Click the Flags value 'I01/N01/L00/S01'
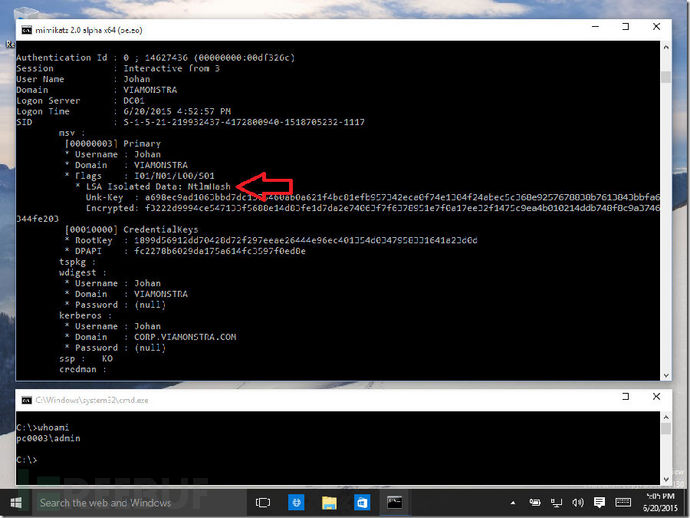Image resolution: width=690 pixels, height=518 pixels. click(174, 176)
